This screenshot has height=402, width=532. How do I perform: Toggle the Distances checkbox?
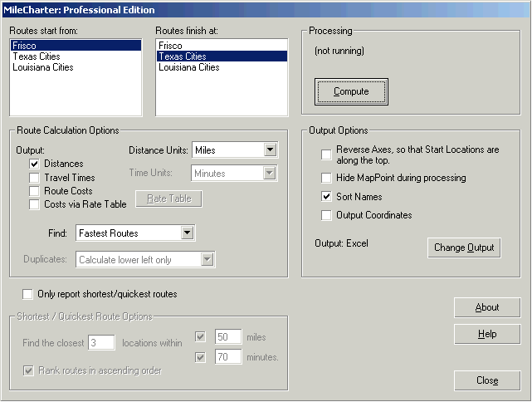click(34, 164)
